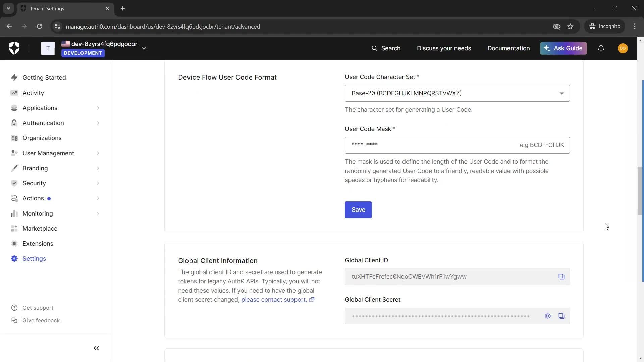Expand the Monitoring submenu chevron
This screenshot has height=362, width=644.
click(x=98, y=214)
